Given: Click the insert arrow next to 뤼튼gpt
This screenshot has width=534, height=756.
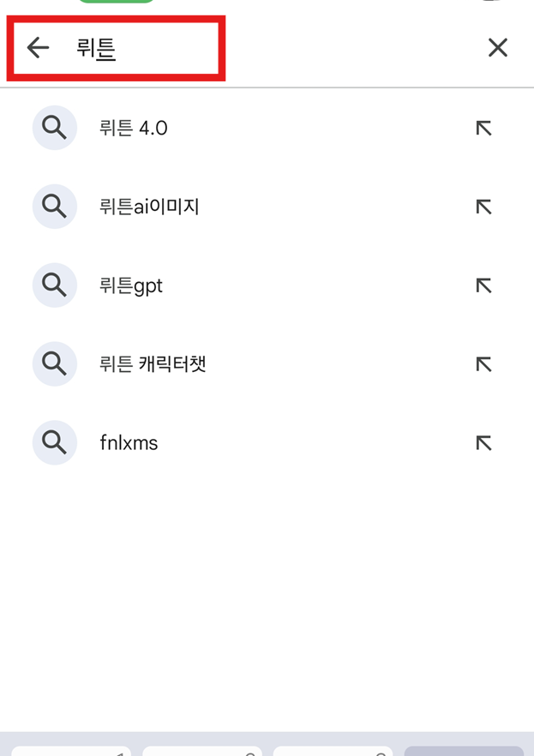Looking at the screenshot, I should 483,285.
